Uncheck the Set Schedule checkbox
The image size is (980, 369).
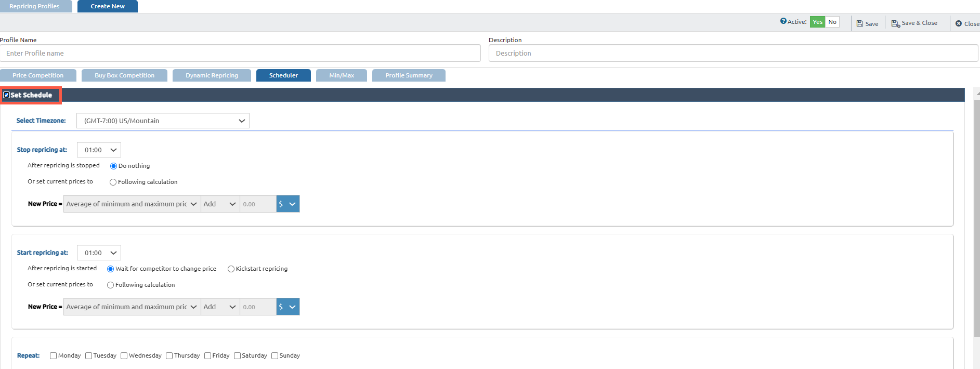click(7, 95)
